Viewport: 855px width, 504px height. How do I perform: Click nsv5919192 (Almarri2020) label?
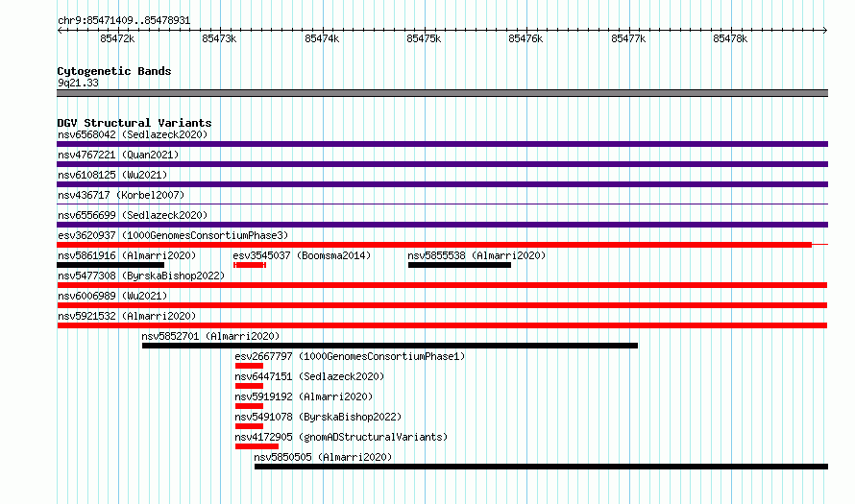coord(304,396)
